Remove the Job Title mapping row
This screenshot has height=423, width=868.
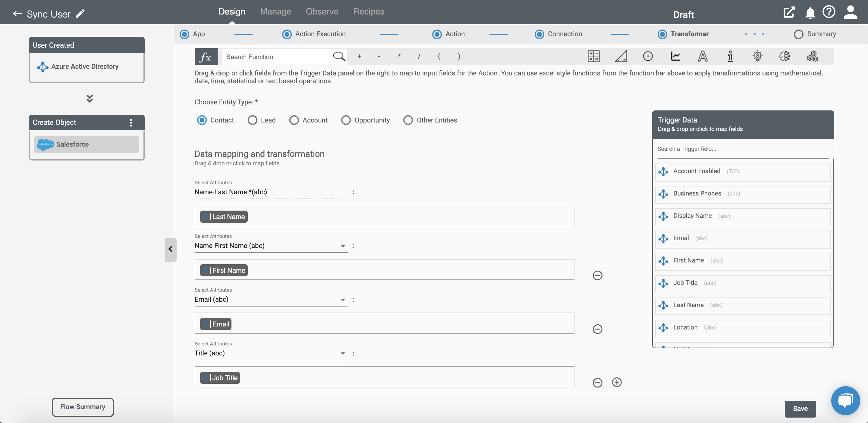tap(597, 383)
